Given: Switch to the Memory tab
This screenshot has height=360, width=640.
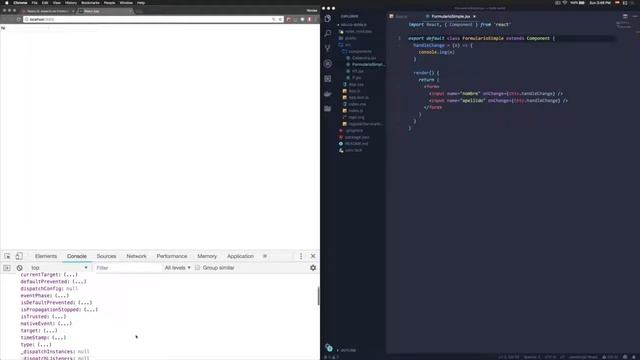Looking at the screenshot, I should [207, 256].
